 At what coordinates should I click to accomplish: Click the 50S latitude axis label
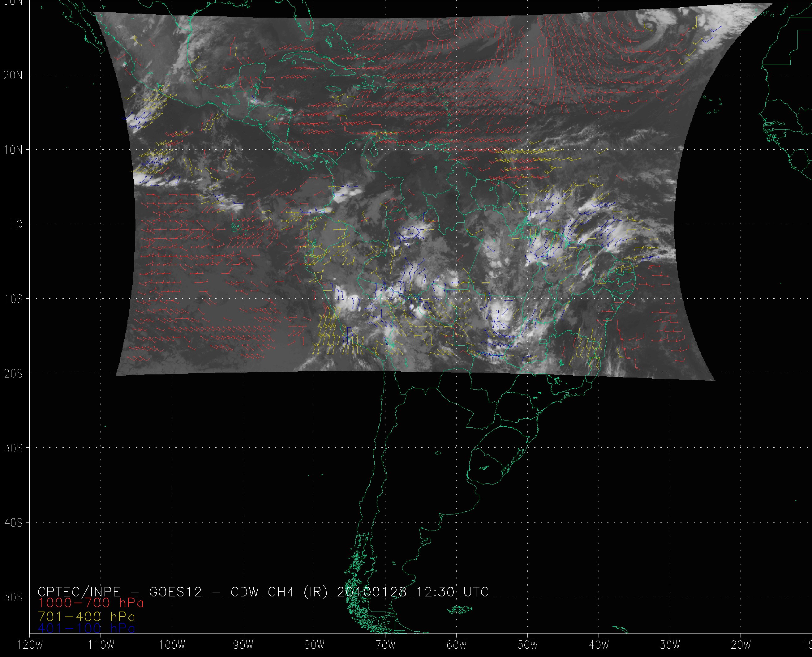click(13, 597)
